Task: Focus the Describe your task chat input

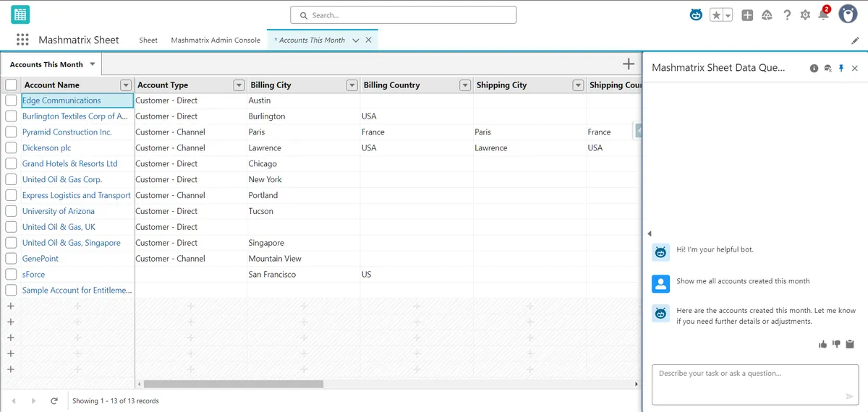Action: click(754, 384)
